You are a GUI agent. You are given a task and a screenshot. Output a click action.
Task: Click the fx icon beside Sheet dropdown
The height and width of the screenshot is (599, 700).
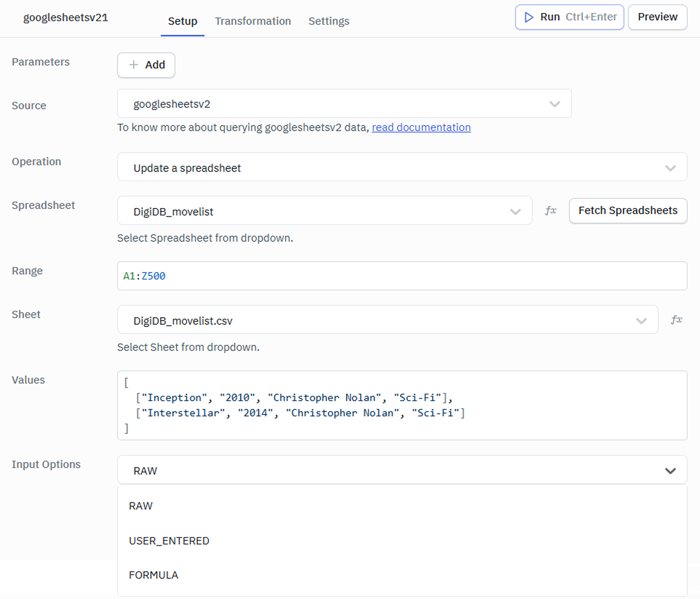tap(676, 320)
